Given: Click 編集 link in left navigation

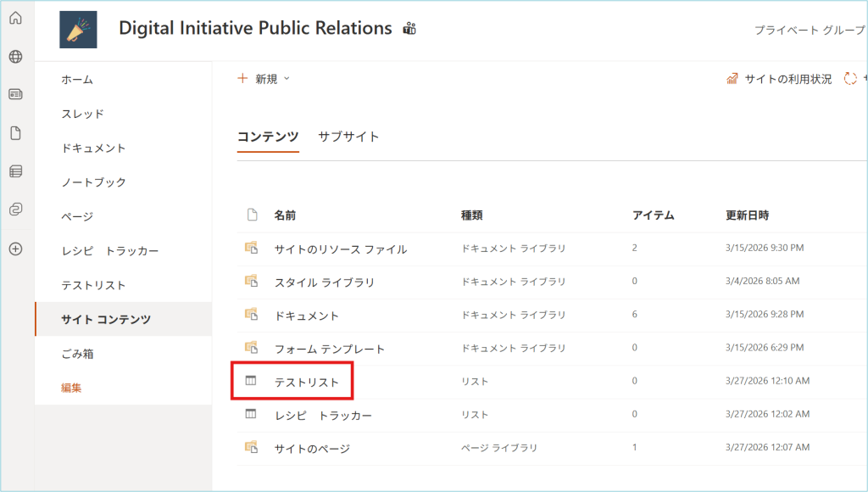Looking at the screenshot, I should [x=71, y=388].
